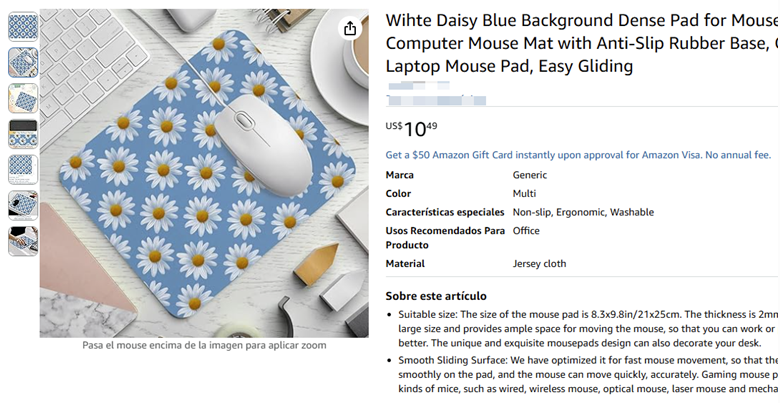Click the 'Jersey cloth' material value
The image size is (780, 403).
coord(539,264)
